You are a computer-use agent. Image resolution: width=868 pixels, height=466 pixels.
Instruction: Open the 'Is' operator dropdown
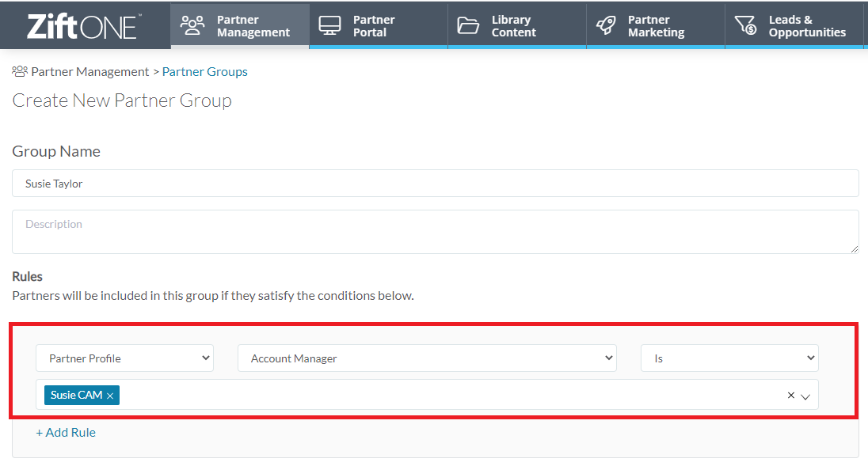point(729,358)
